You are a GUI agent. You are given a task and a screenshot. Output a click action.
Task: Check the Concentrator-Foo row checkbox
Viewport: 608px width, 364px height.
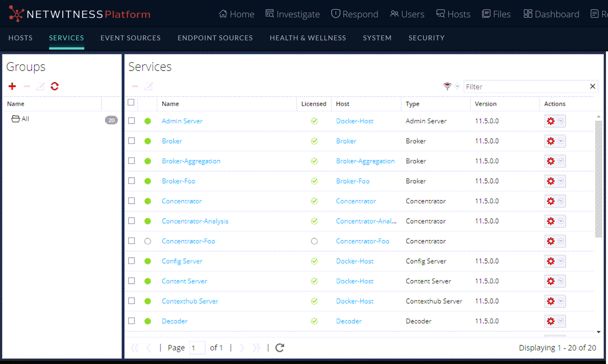point(131,241)
